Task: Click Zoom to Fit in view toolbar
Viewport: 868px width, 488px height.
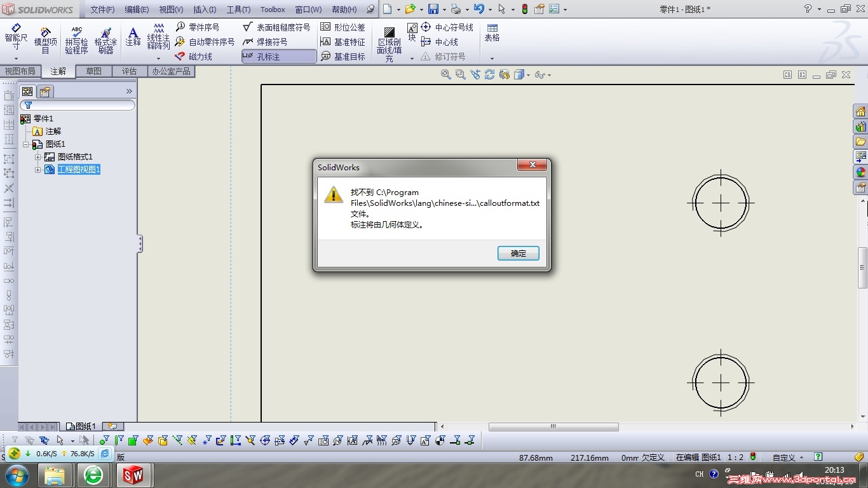Action: (x=446, y=75)
